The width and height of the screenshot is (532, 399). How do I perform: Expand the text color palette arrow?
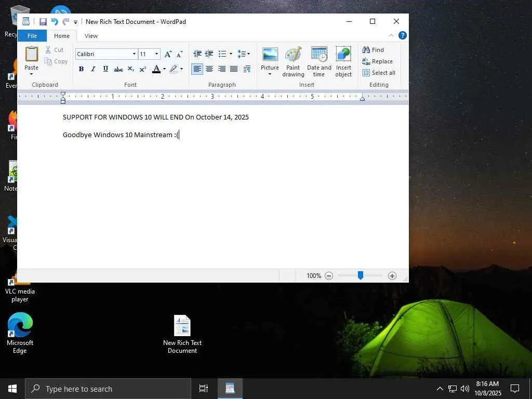[165, 69]
